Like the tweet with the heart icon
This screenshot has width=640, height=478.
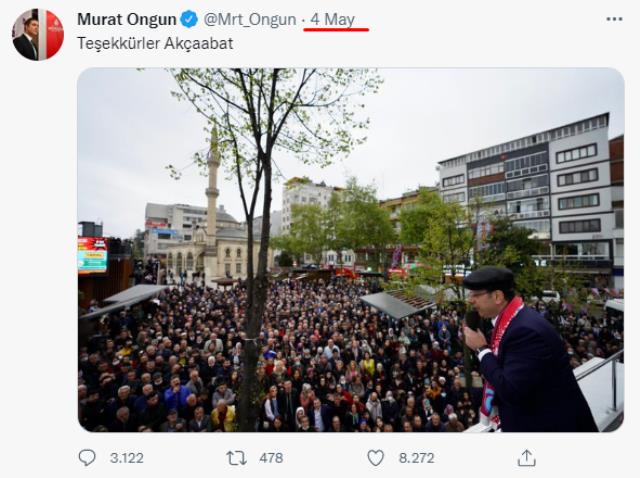pos(376,458)
